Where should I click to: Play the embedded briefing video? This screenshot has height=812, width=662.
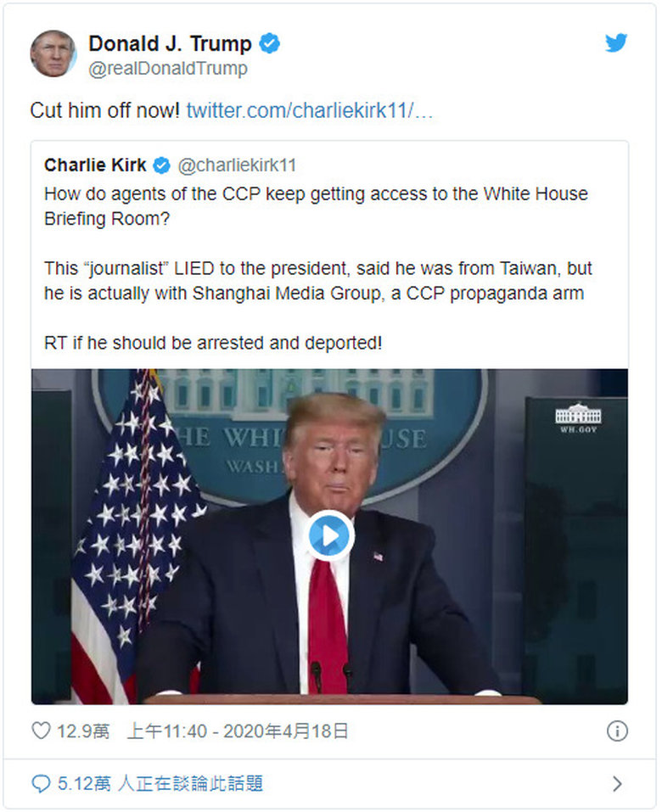[x=331, y=536]
